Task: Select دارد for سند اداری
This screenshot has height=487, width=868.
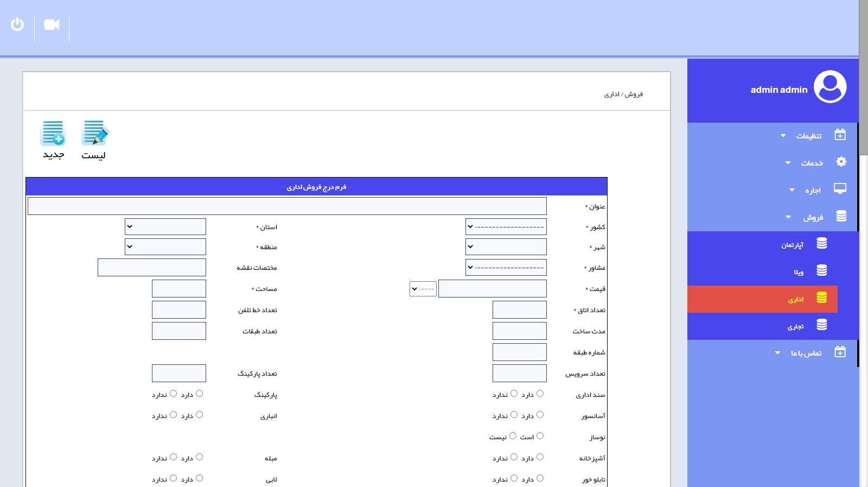Action: coord(540,394)
